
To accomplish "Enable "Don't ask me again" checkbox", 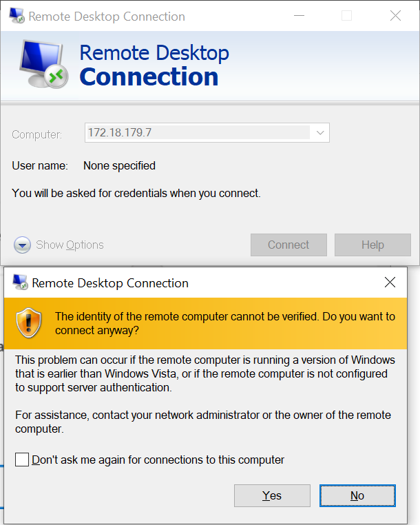I will (22, 460).
